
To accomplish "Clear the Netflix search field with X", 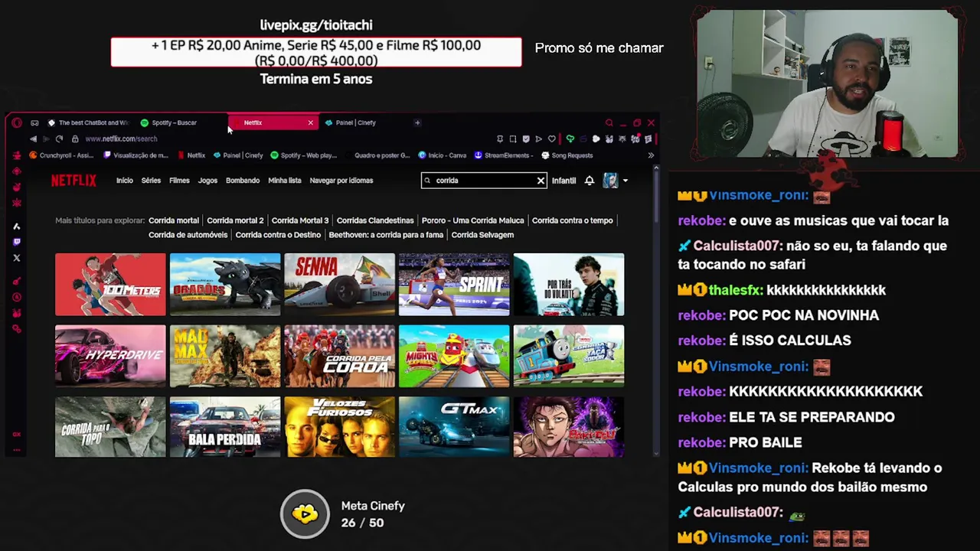I will [x=541, y=181].
